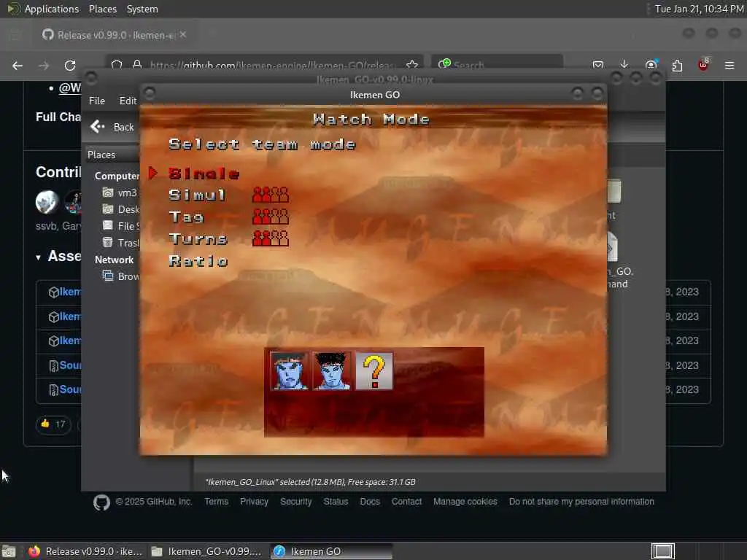This screenshot has width=747, height=560.
Task: Click the Turns team-size people icons
Action: click(271, 238)
